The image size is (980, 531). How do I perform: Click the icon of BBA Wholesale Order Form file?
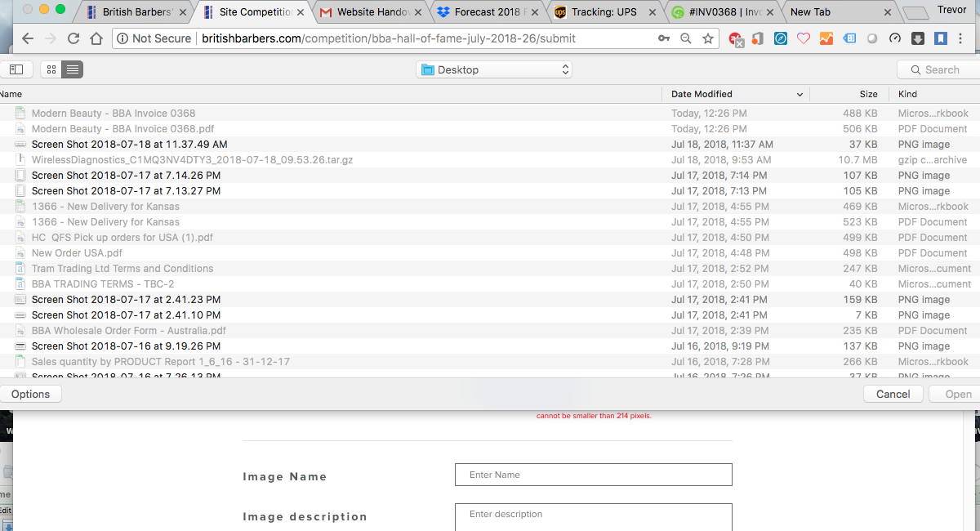(x=20, y=331)
